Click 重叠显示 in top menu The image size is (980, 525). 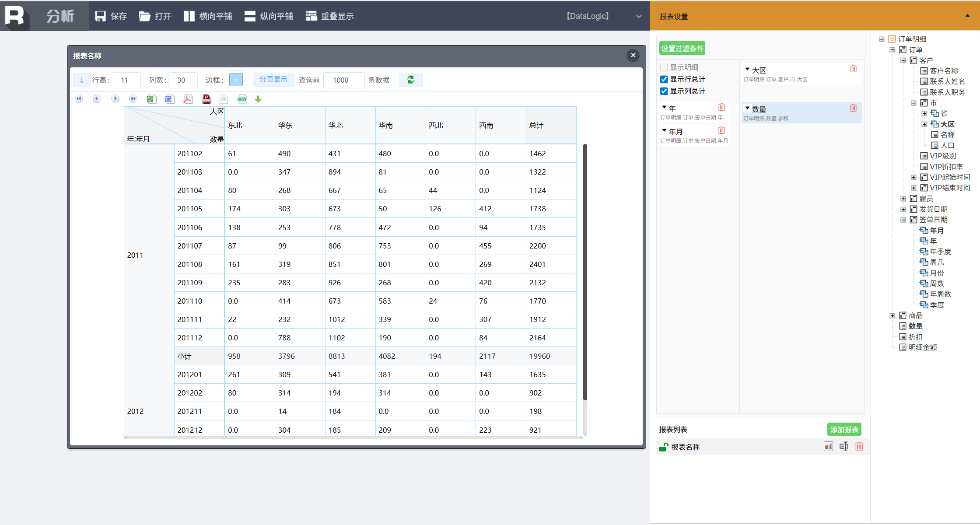pyautogui.click(x=329, y=16)
